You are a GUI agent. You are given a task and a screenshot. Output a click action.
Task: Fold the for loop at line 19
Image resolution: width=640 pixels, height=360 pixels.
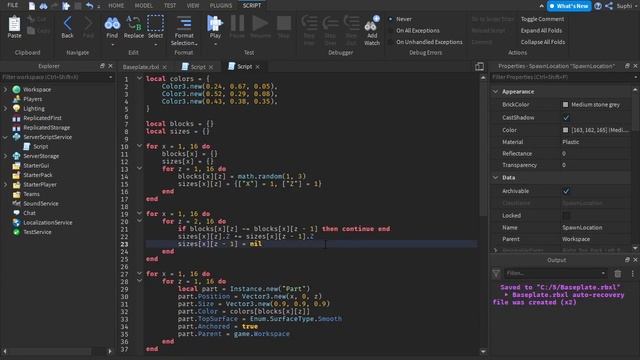tap(139, 213)
